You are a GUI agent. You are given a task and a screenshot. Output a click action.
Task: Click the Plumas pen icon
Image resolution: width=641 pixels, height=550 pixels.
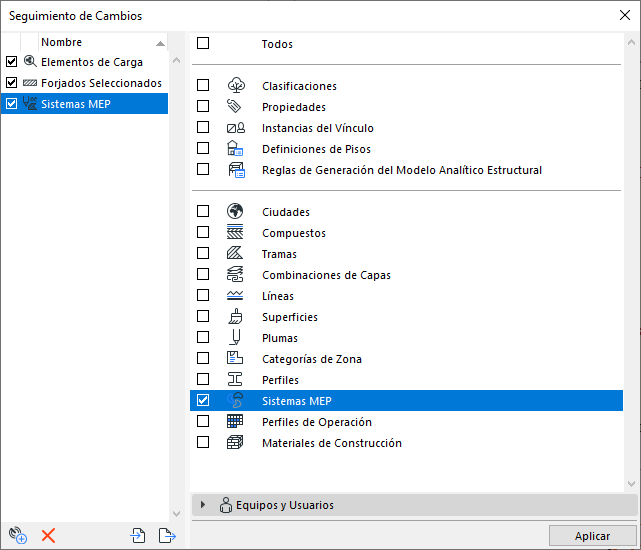pyautogui.click(x=235, y=337)
